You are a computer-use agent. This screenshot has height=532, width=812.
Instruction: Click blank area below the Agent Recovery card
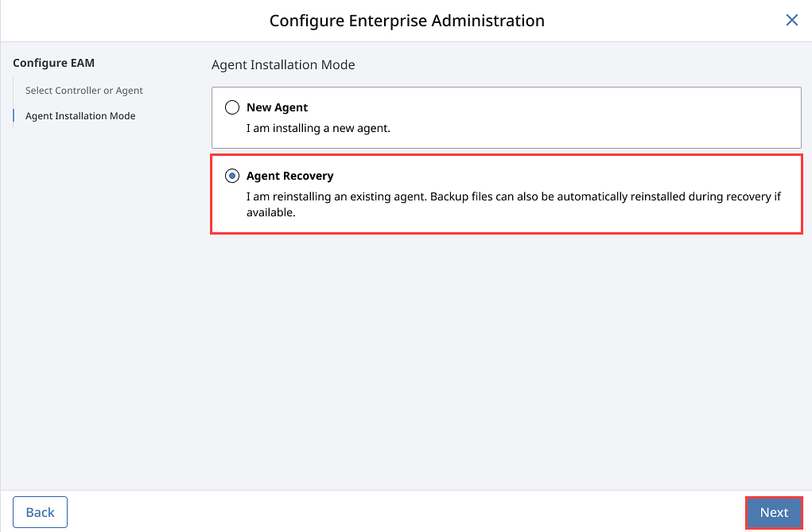(506, 358)
